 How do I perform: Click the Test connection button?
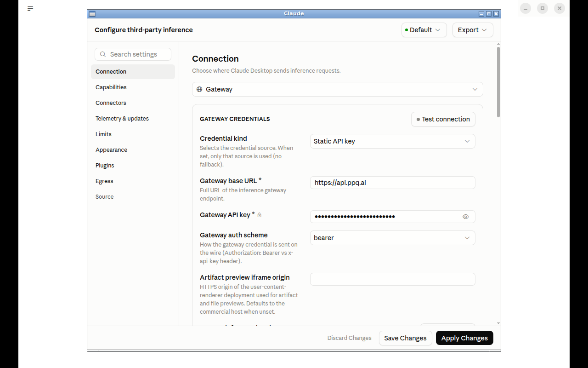tap(443, 119)
